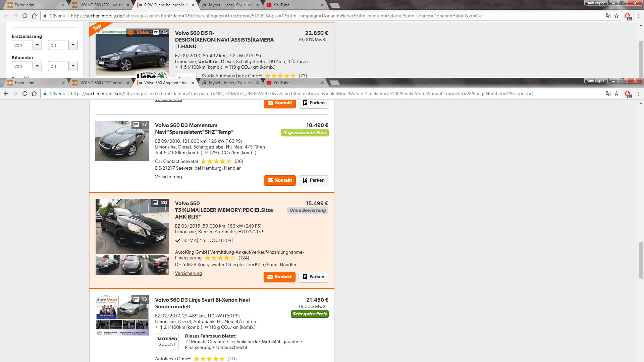Close PKW-Suche tab in back (top) window
The image size is (644, 362).
coord(193,5)
